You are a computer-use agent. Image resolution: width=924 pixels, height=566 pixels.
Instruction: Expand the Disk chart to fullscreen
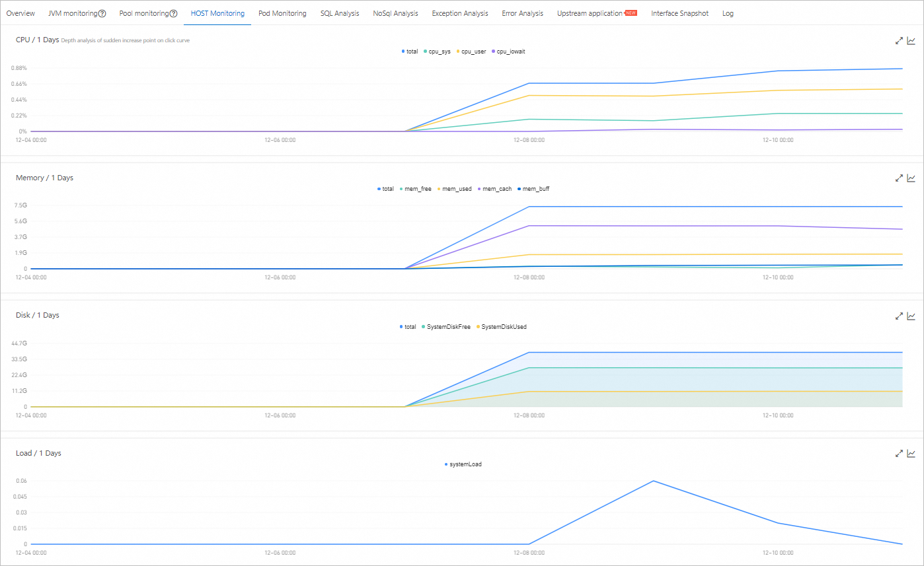[x=899, y=316]
